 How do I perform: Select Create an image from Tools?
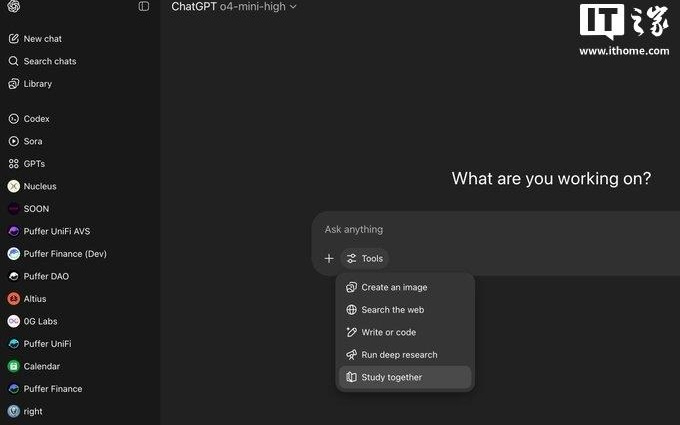click(405, 287)
